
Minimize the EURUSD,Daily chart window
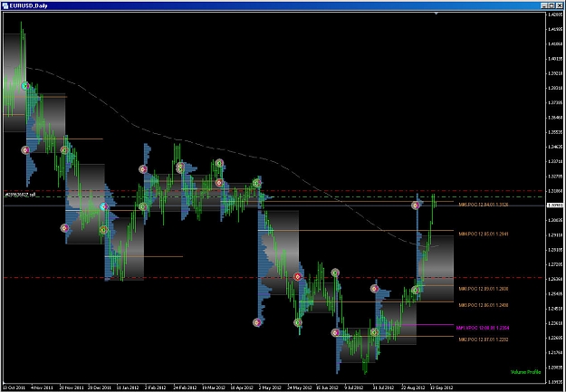[x=543, y=5]
